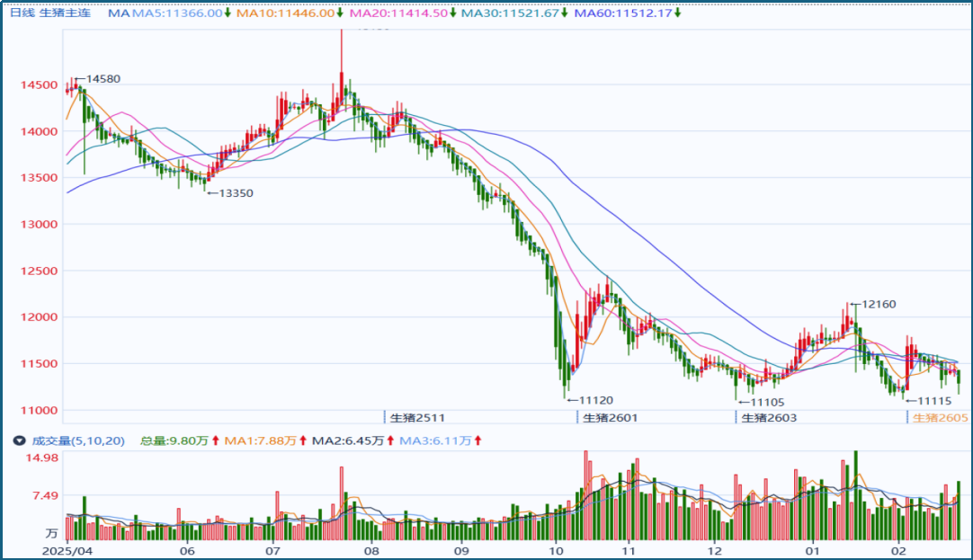Select the 生猪2605 contract marker

click(941, 418)
